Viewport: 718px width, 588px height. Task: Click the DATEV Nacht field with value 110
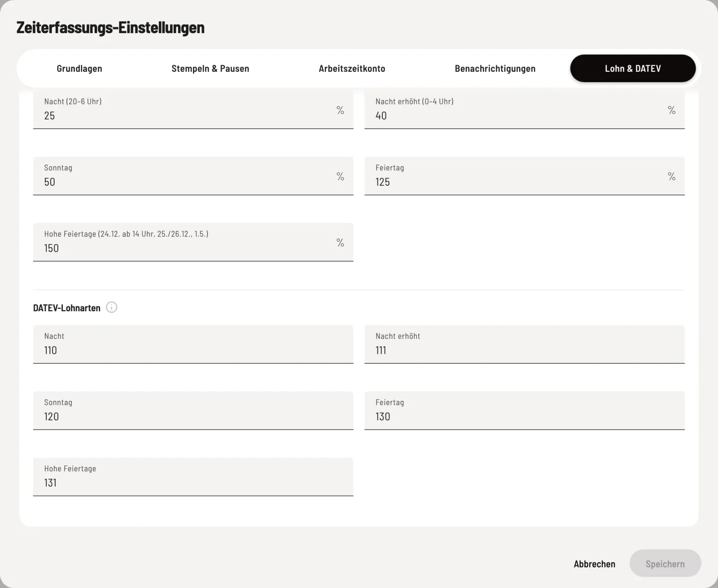[x=193, y=344]
